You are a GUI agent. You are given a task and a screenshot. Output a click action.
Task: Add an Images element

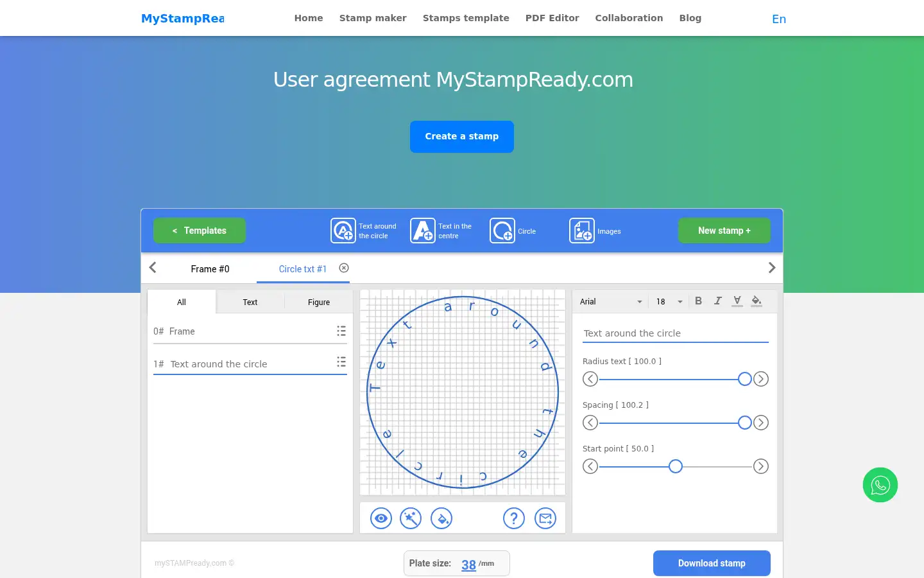pyautogui.click(x=595, y=231)
